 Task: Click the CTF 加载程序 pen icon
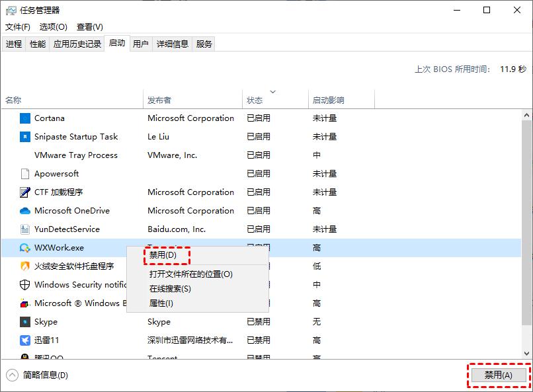click(25, 192)
